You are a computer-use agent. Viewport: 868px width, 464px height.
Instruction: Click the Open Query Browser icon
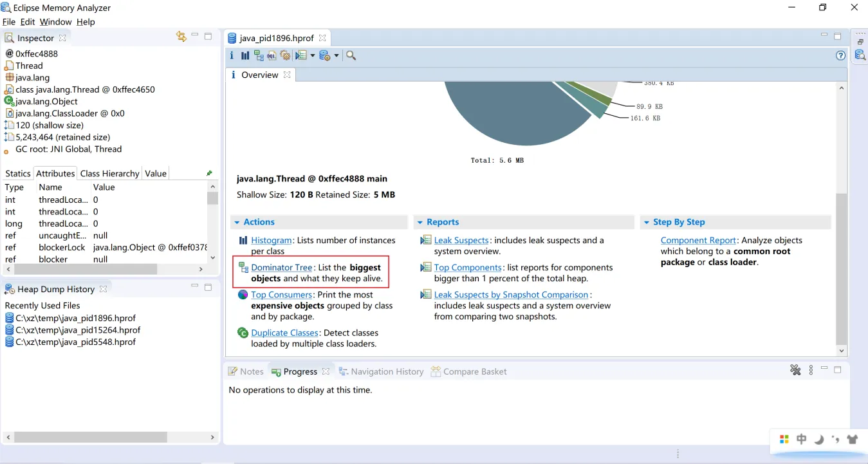click(x=325, y=56)
